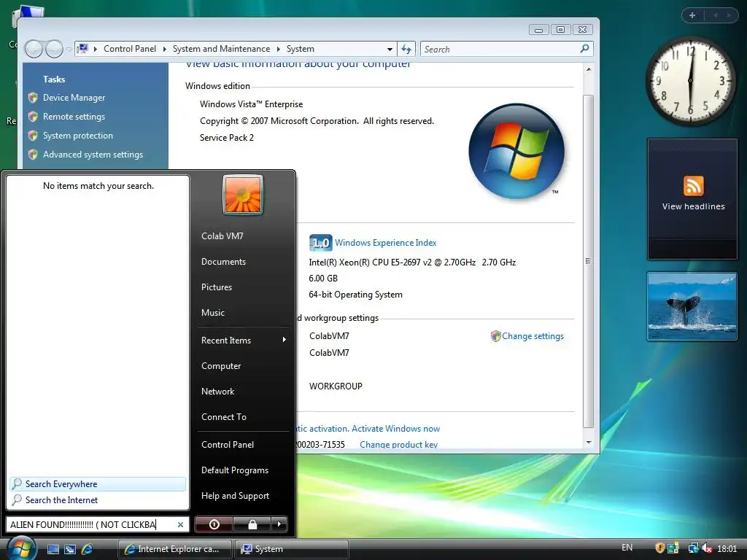Image resolution: width=747 pixels, height=560 pixels.
Task: Click the analog clock gadget
Action: tap(690, 81)
